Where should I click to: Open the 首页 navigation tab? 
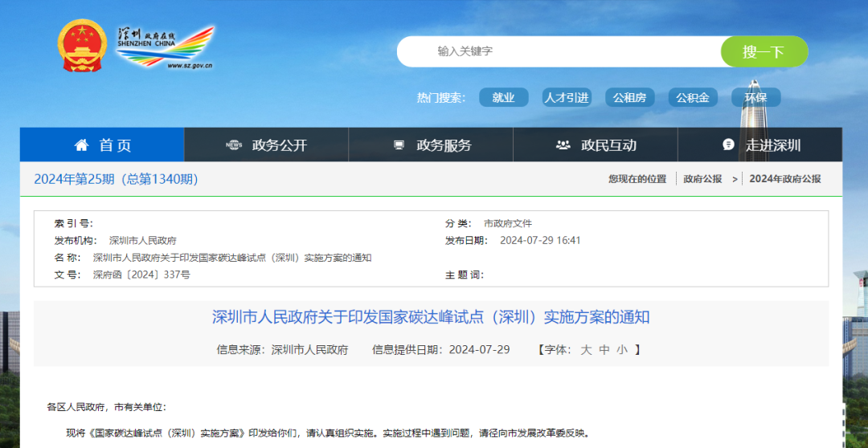click(x=102, y=145)
